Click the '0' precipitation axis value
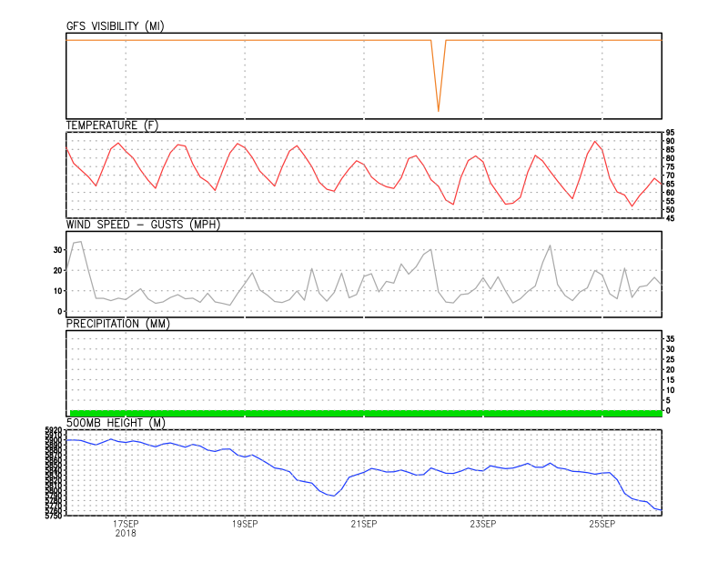The height and width of the screenshot is (562, 728). pyautogui.click(x=668, y=411)
